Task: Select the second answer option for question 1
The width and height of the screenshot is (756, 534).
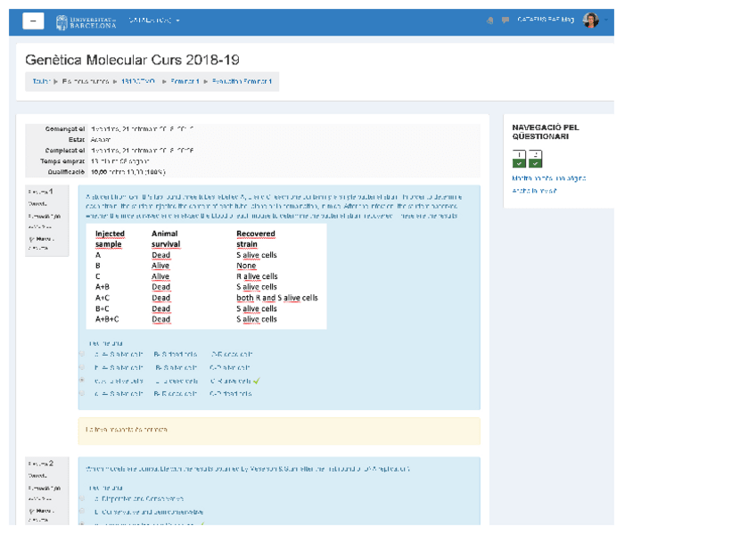Action: click(x=82, y=366)
